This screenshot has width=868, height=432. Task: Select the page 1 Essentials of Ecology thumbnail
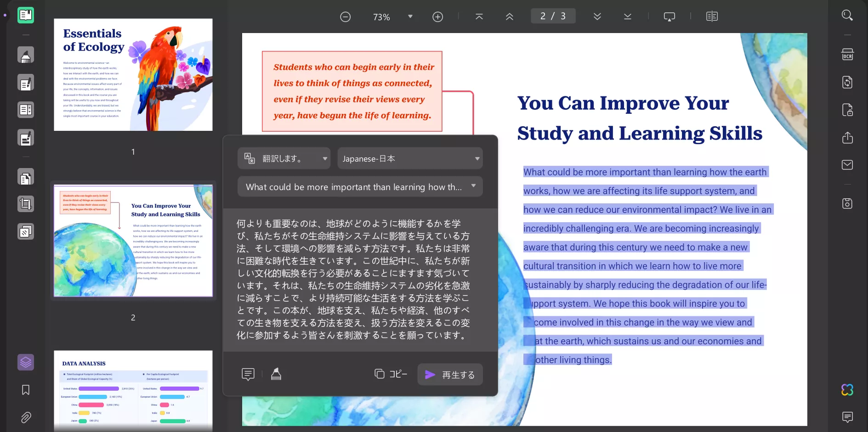[133, 75]
